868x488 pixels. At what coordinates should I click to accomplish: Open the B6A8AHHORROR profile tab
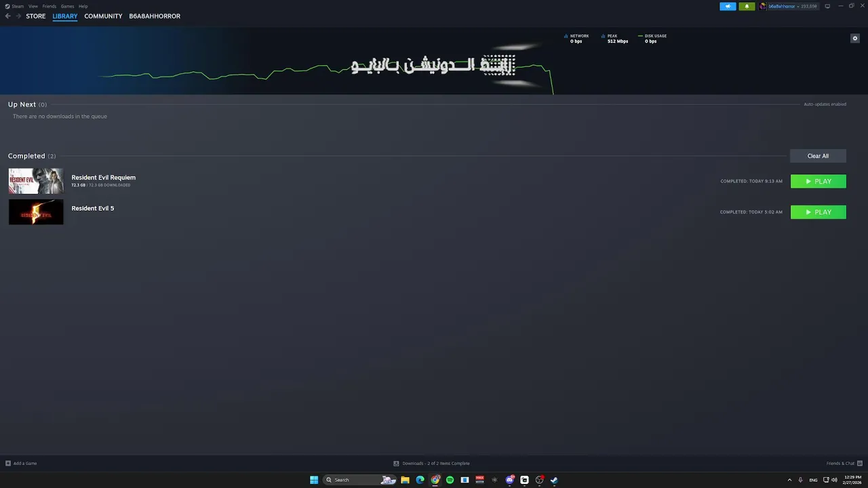155,16
